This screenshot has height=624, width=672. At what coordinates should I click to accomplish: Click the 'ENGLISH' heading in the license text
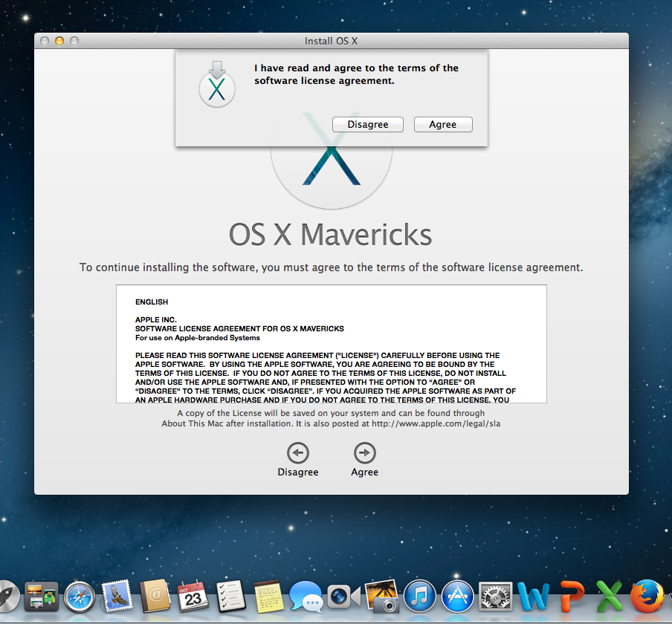152,302
